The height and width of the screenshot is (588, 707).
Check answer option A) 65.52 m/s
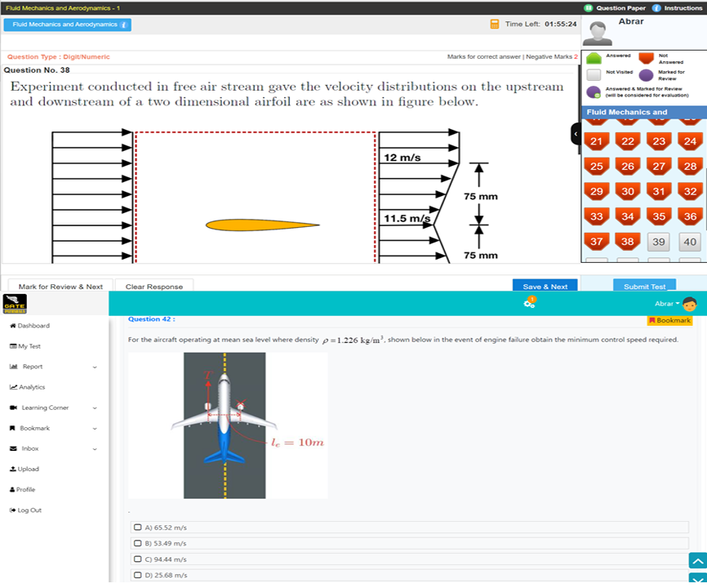click(140, 528)
